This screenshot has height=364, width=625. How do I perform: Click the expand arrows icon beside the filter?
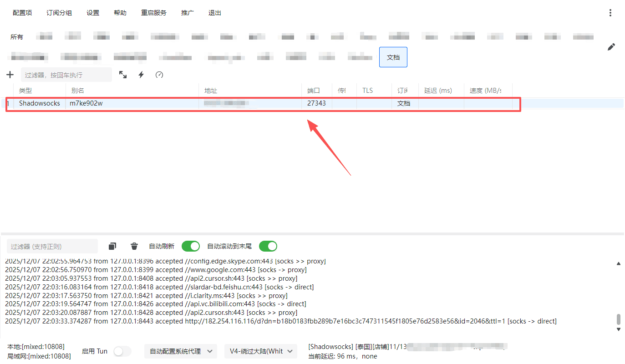tap(123, 75)
